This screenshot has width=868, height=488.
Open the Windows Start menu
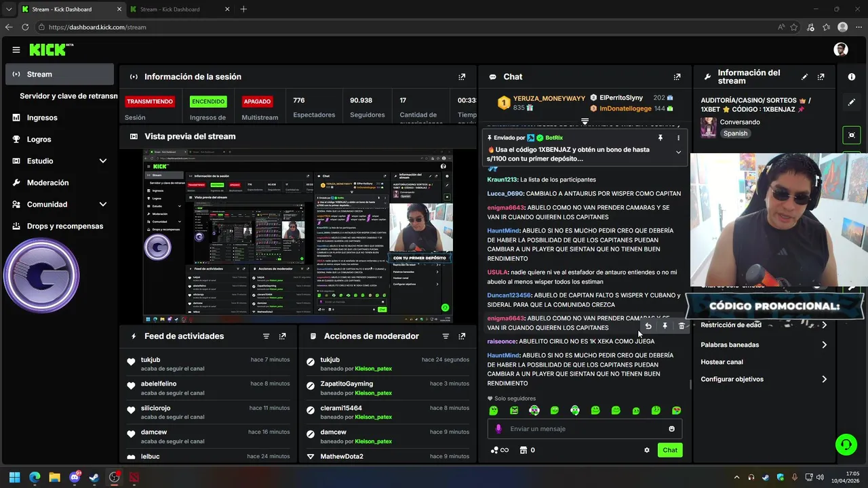pos(14,477)
